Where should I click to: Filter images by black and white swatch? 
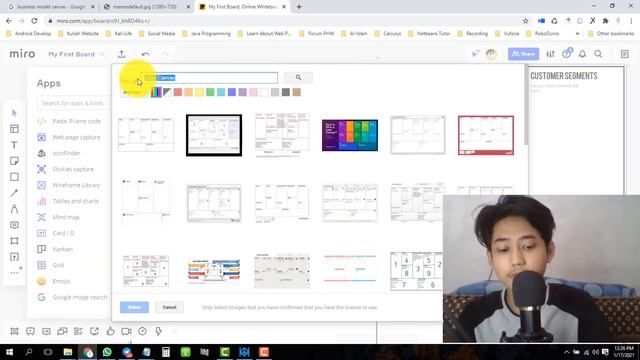tap(167, 92)
